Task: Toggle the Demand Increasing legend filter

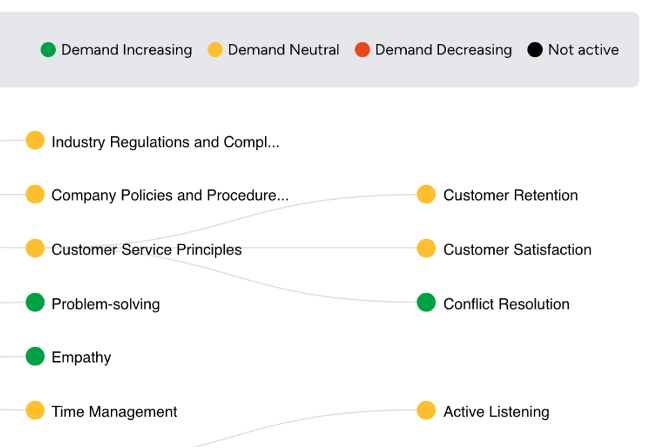Action: [116, 50]
